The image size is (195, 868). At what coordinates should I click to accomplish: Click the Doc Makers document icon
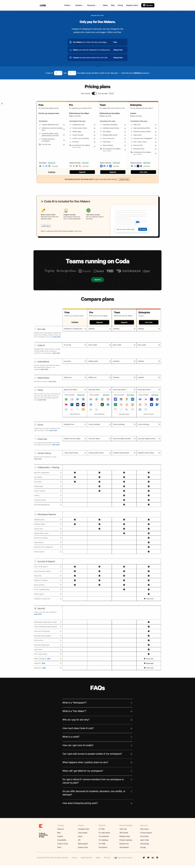71,42
